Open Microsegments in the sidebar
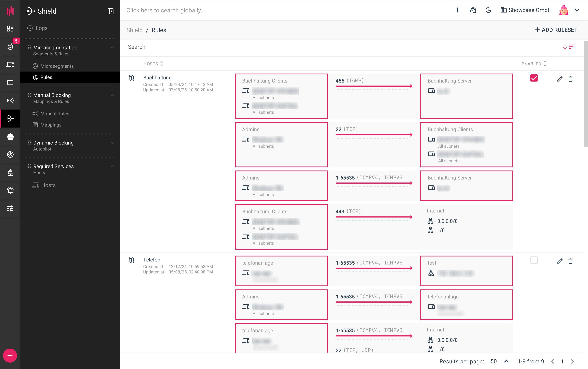 coord(57,66)
